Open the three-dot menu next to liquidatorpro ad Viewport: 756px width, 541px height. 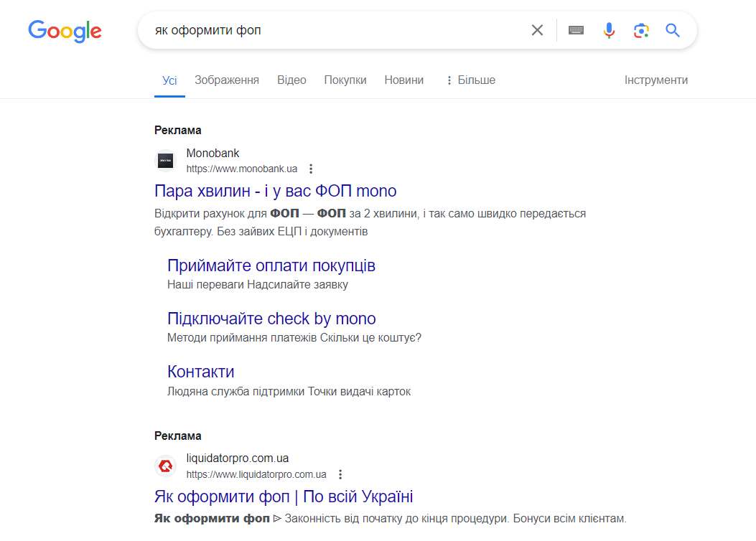(x=340, y=474)
